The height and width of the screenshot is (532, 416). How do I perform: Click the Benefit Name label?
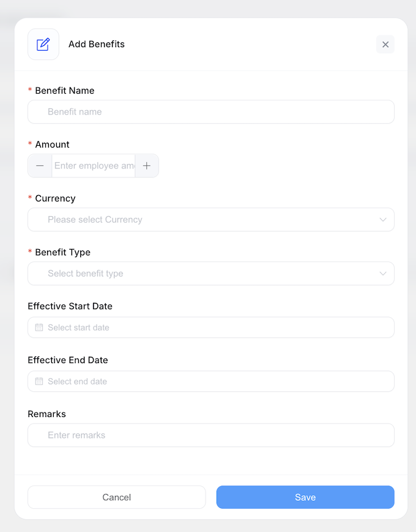(64, 91)
